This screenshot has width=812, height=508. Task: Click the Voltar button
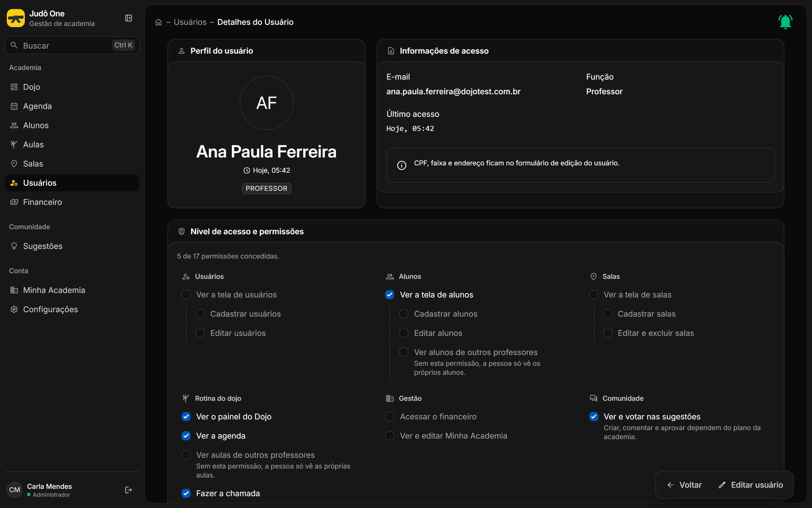[685, 485]
